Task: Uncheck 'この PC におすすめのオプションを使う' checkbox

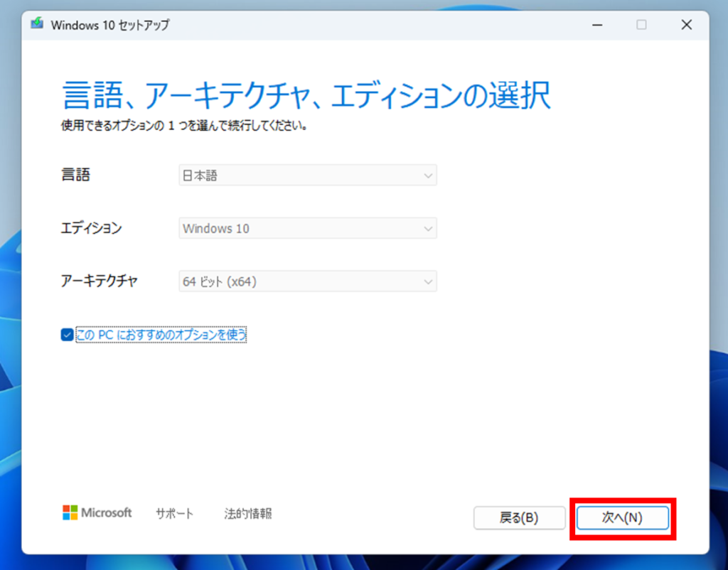Action: point(67,335)
